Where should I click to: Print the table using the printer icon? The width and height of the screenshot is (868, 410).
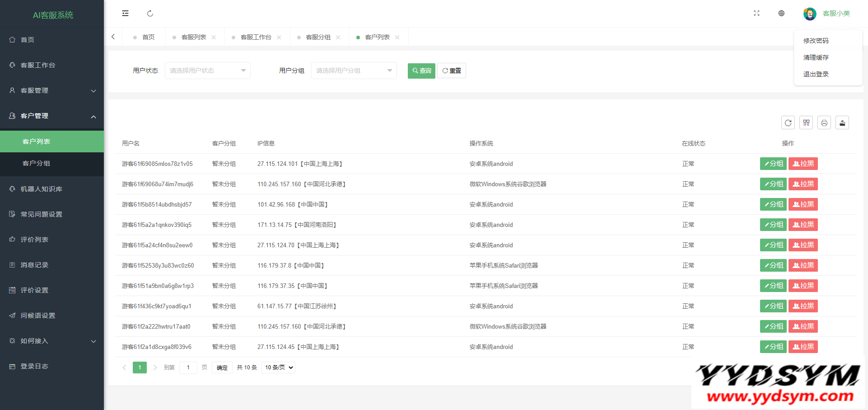click(824, 123)
